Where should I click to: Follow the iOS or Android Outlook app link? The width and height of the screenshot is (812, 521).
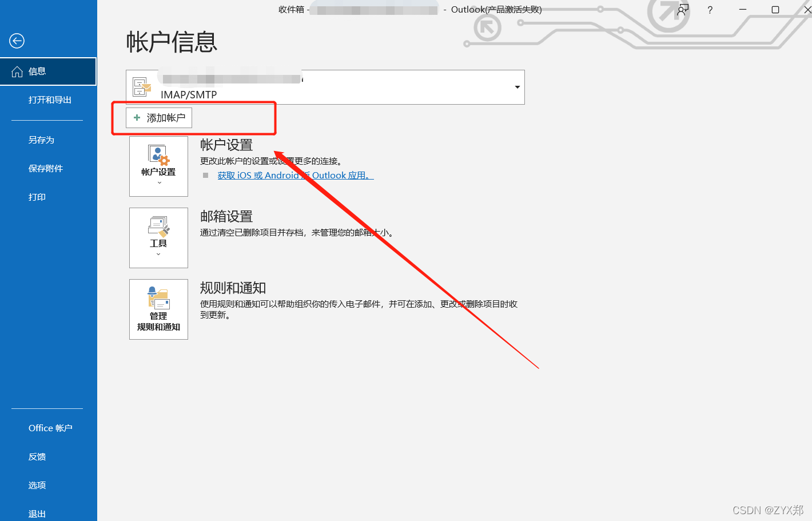(x=296, y=176)
